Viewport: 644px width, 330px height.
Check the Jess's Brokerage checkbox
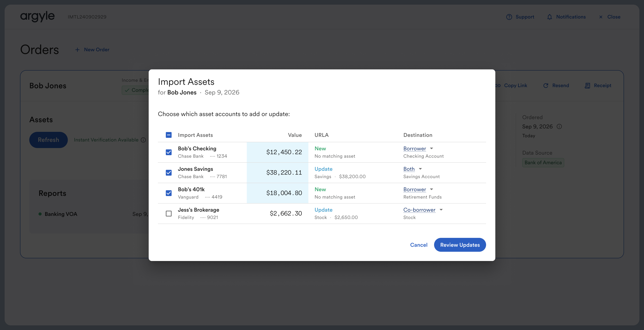pos(169,213)
